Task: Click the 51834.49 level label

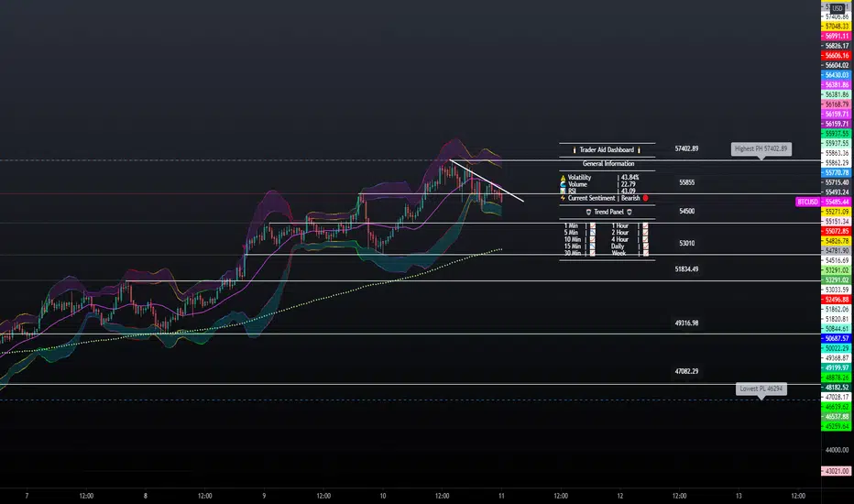Action: [x=686, y=269]
